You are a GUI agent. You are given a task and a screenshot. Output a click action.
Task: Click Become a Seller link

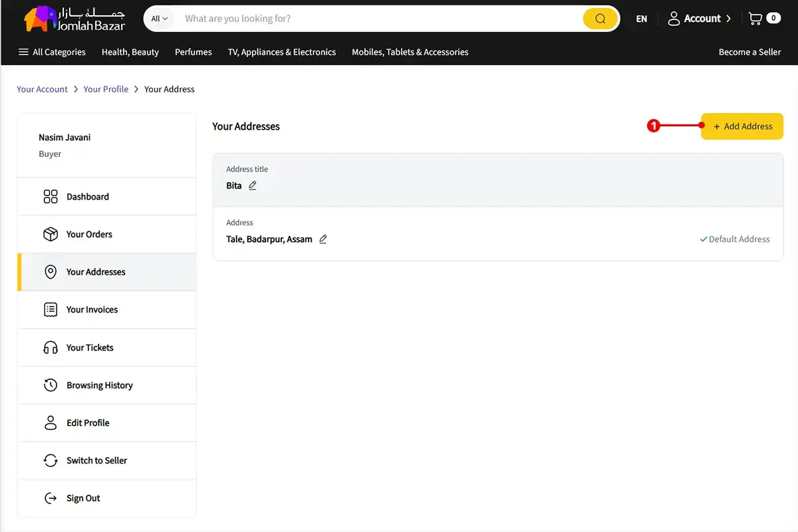click(749, 52)
